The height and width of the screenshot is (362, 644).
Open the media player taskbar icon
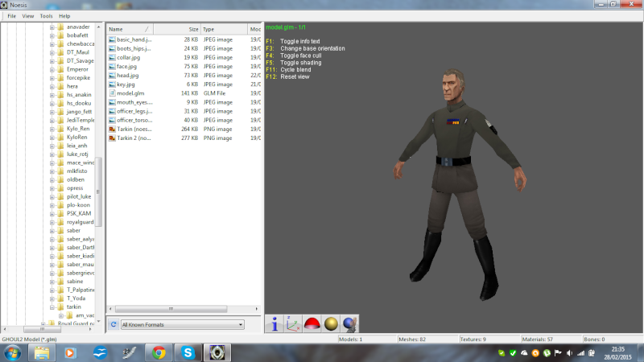(x=70, y=352)
